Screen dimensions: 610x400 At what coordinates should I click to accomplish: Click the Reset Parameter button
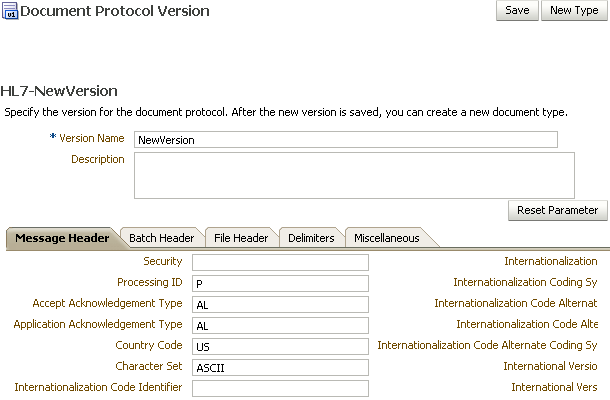557,211
